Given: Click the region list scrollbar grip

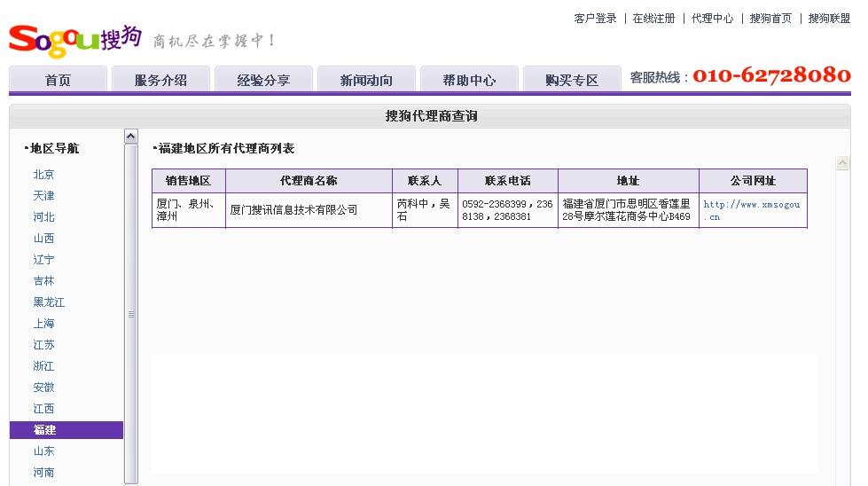Looking at the screenshot, I should (131, 314).
